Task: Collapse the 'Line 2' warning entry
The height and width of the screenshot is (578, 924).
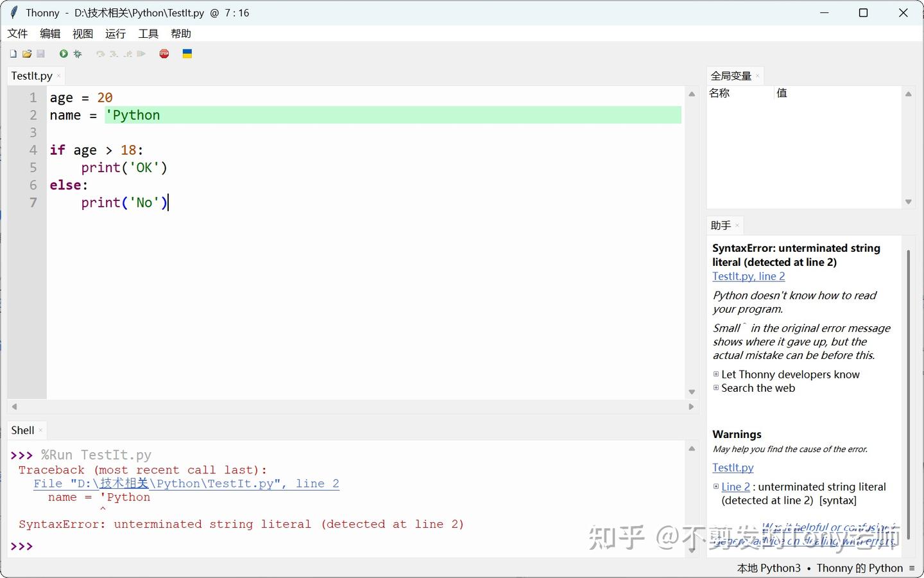Action: point(716,486)
